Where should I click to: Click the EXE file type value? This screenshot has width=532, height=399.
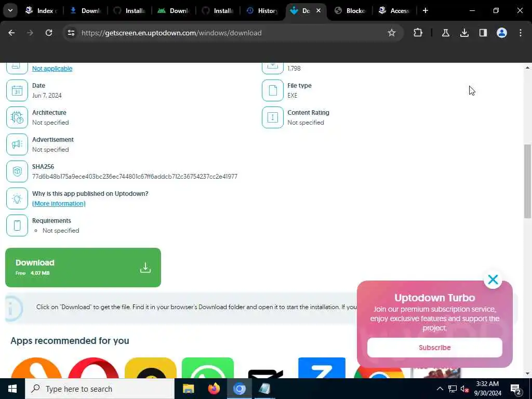click(x=292, y=96)
